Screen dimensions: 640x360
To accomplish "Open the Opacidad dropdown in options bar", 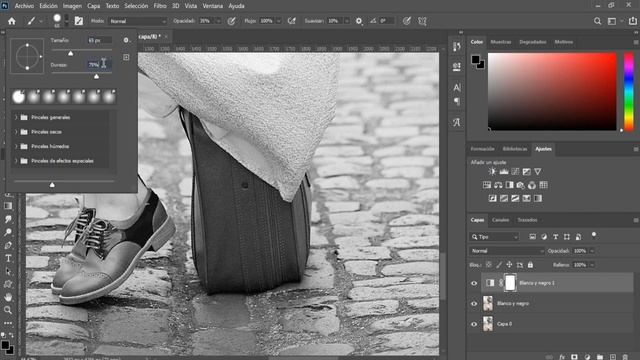I will coord(218,21).
